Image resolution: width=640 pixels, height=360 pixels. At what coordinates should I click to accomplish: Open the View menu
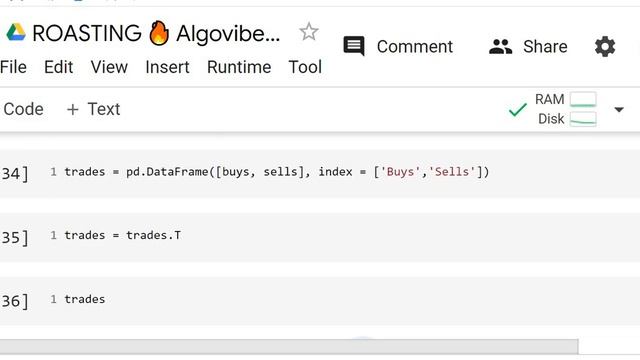coord(109,67)
